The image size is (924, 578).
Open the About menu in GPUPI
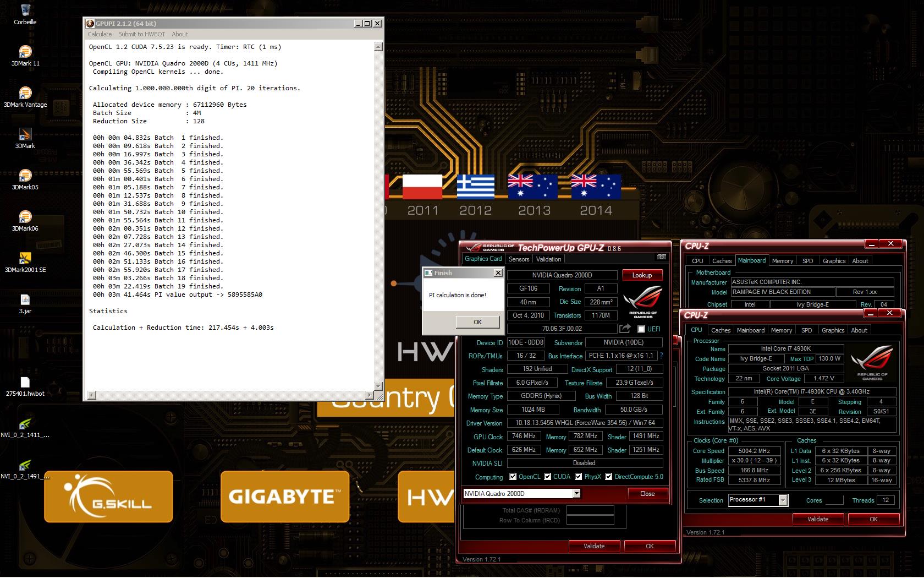coord(179,34)
